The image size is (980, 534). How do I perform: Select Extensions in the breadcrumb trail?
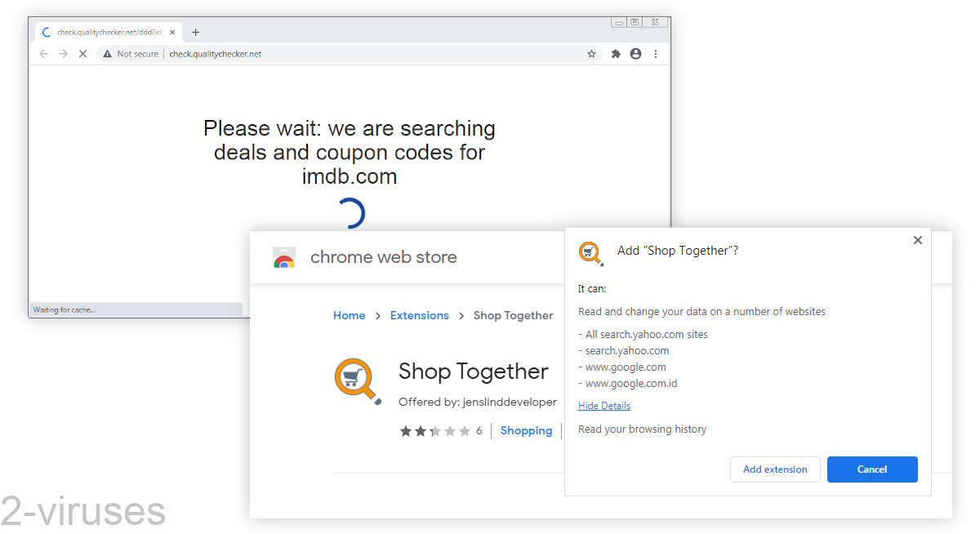[419, 315]
